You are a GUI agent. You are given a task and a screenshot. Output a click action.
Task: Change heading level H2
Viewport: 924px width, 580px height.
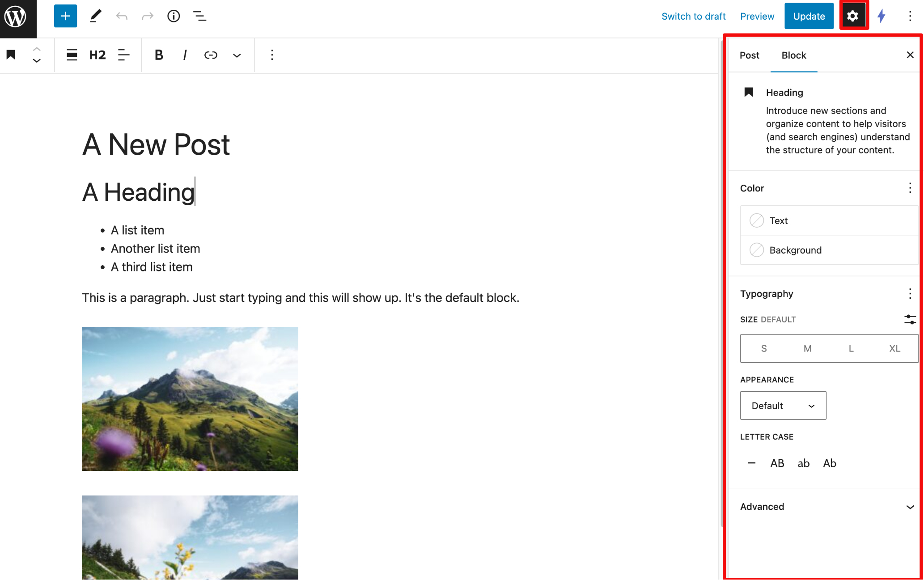click(x=97, y=55)
